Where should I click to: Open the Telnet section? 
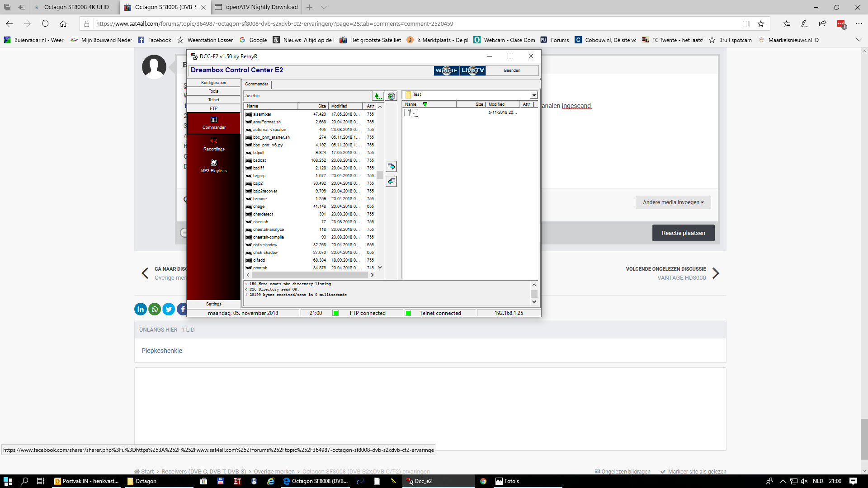click(x=213, y=100)
